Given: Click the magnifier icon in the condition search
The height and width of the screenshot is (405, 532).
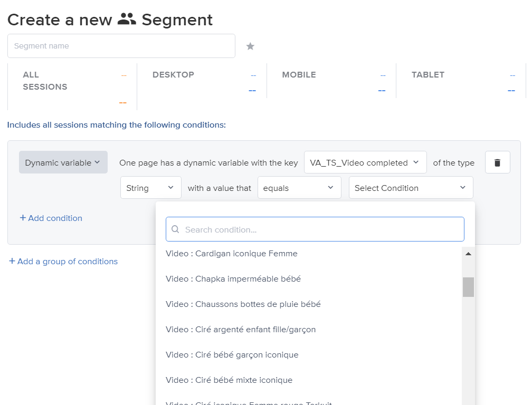Looking at the screenshot, I should 175,229.
